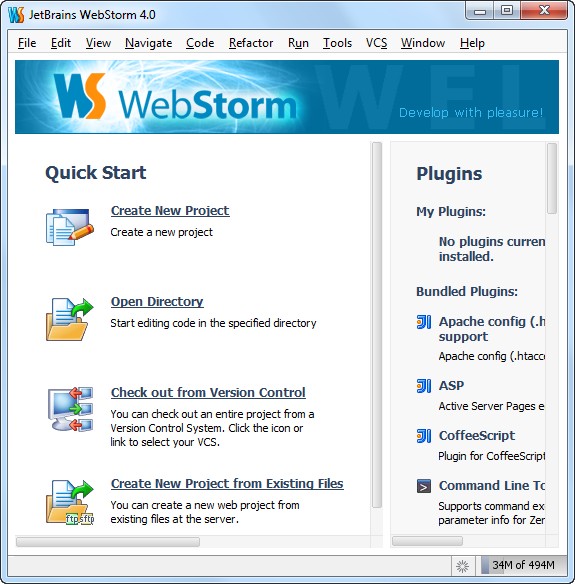Click the Apache config plugin icon
The height and width of the screenshot is (584, 575).
[x=424, y=322]
